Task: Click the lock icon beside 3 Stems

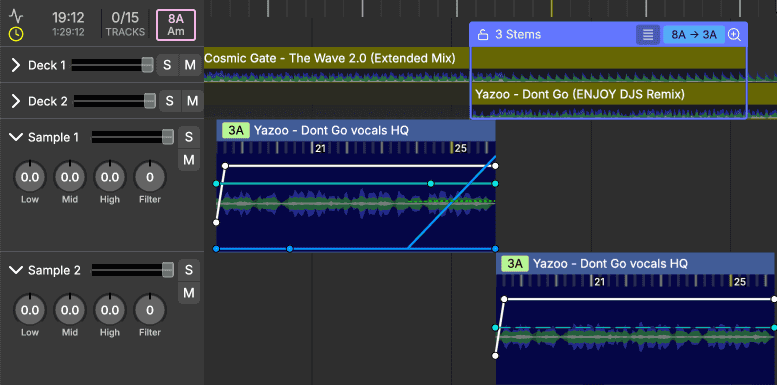Action: tap(483, 35)
